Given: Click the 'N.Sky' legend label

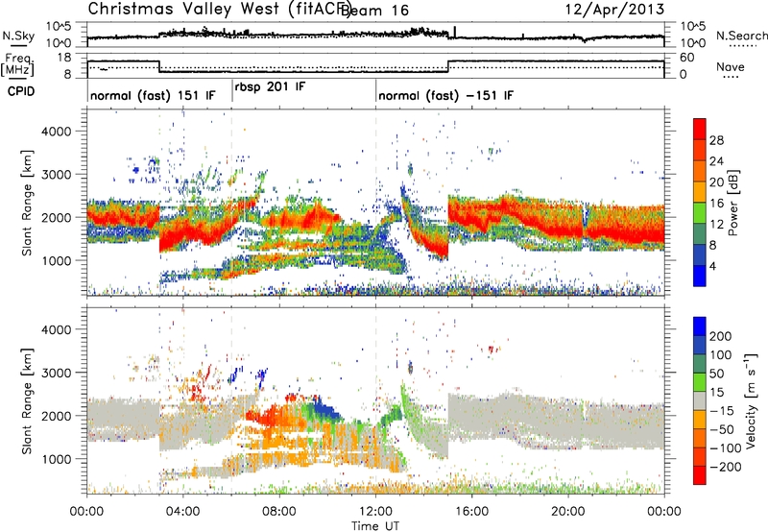Looking at the screenshot, I should [18, 36].
